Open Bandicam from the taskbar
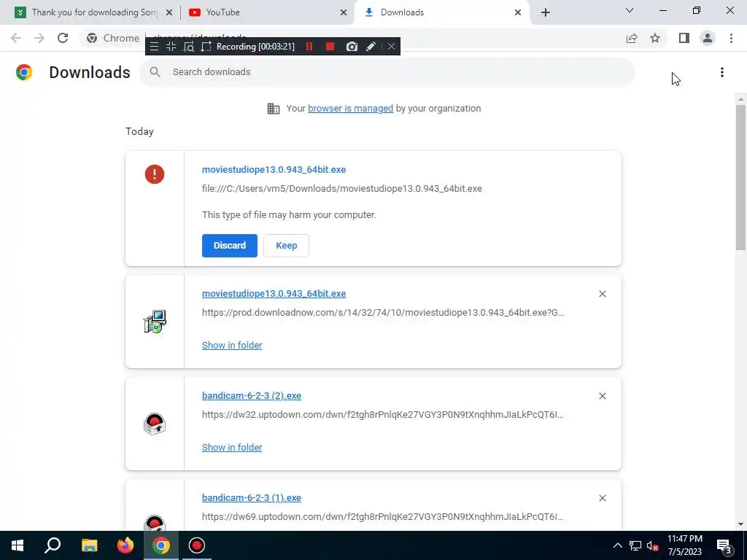This screenshot has height=560, width=747. pos(197,545)
